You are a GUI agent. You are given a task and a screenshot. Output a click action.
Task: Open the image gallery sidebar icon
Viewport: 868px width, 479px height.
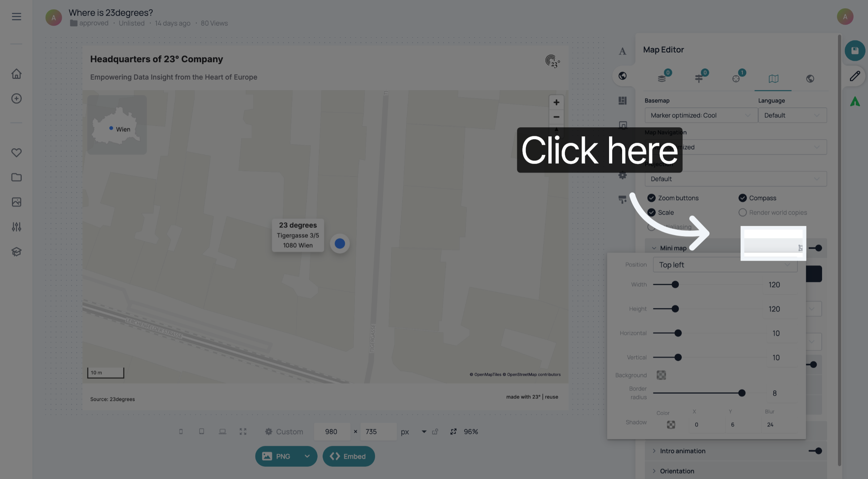[16, 202]
